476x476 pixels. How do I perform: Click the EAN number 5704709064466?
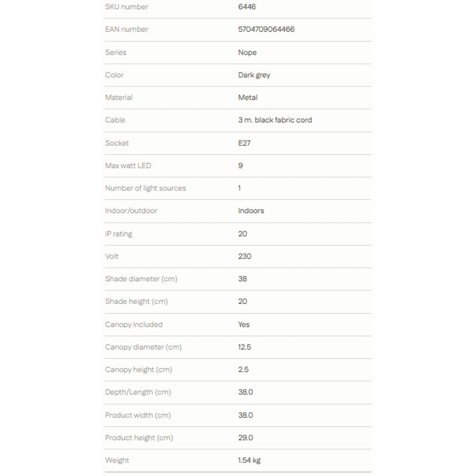coord(266,29)
